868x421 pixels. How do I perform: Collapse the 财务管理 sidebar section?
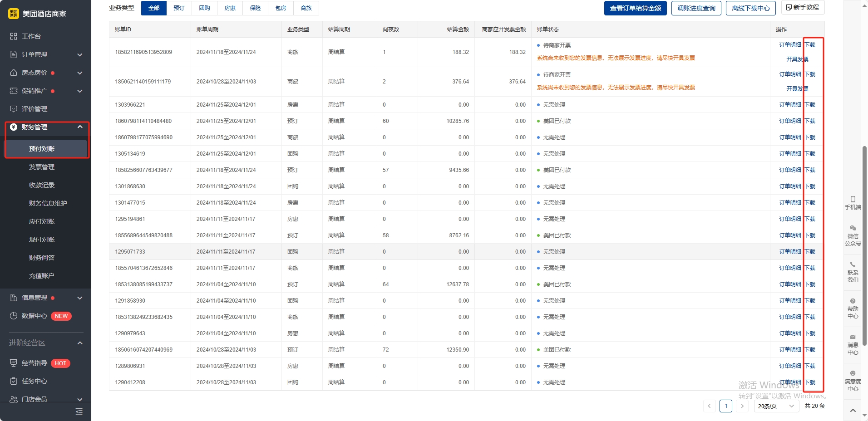coord(80,127)
